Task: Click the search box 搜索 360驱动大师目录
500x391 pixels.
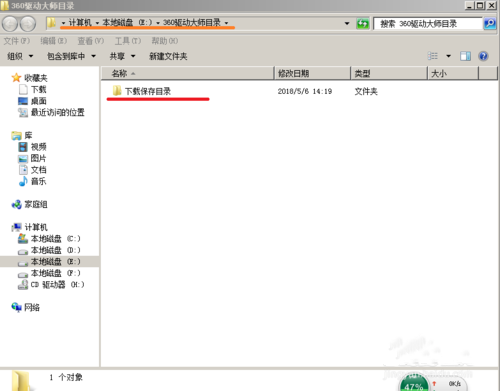Action: pos(428,24)
